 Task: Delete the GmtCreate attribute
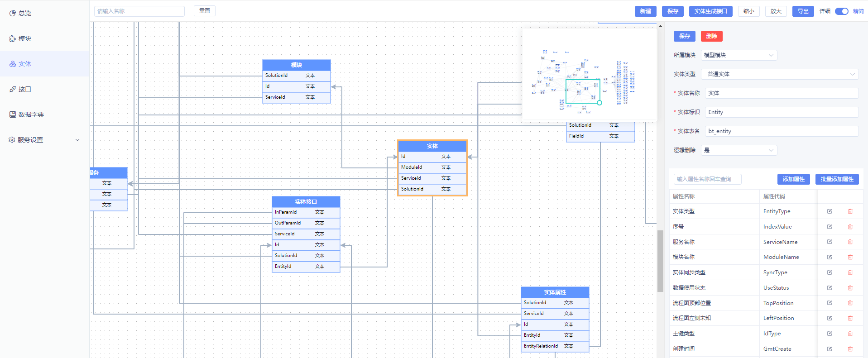pyautogui.click(x=850, y=349)
